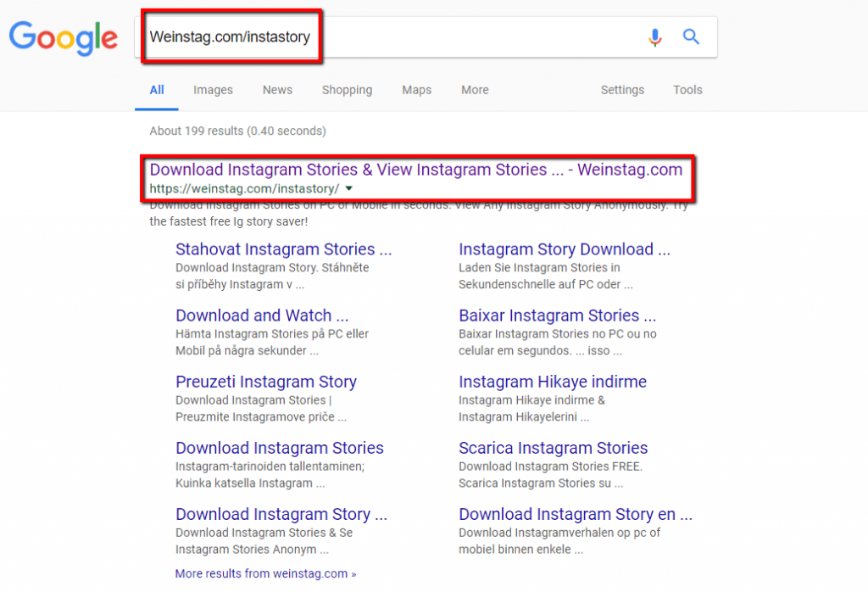Click the search box containing Weinstag.com/instastory
This screenshot has width=868, height=592.
pos(390,37)
